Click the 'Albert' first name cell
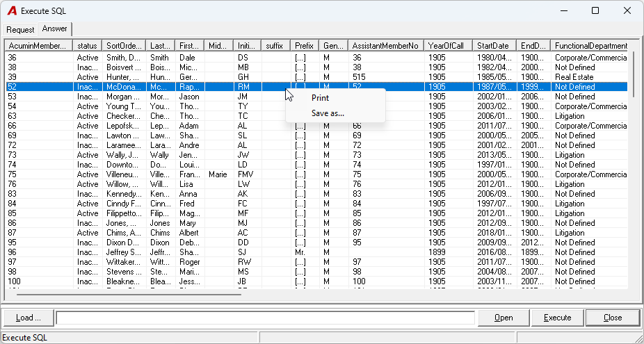 [190, 233]
